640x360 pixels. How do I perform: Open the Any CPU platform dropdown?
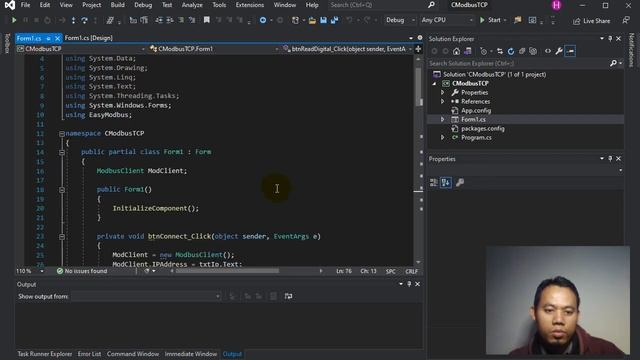447,20
